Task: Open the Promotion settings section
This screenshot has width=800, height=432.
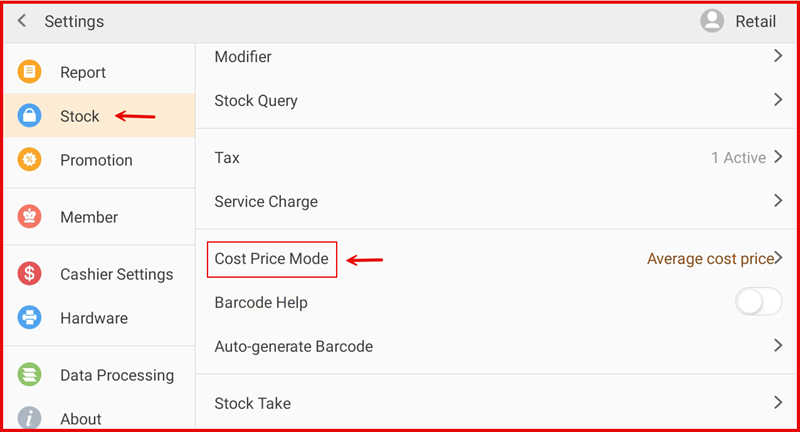Action: click(96, 160)
